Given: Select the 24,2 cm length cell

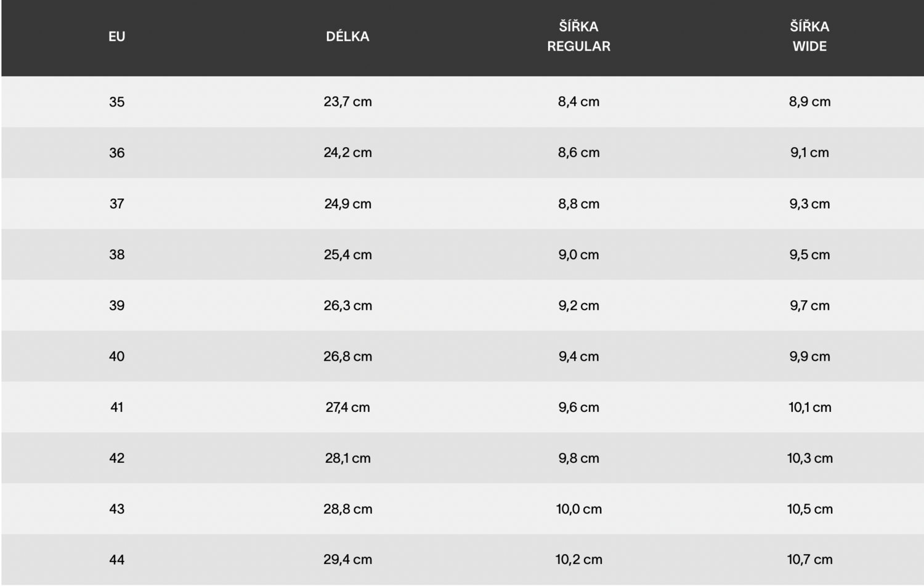Looking at the screenshot, I should click(x=347, y=153).
